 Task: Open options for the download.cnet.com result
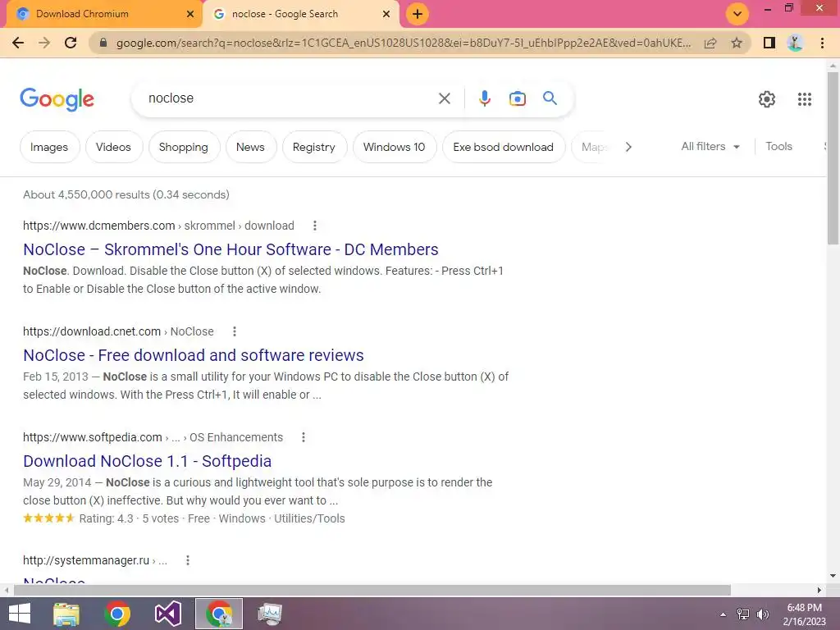point(234,331)
